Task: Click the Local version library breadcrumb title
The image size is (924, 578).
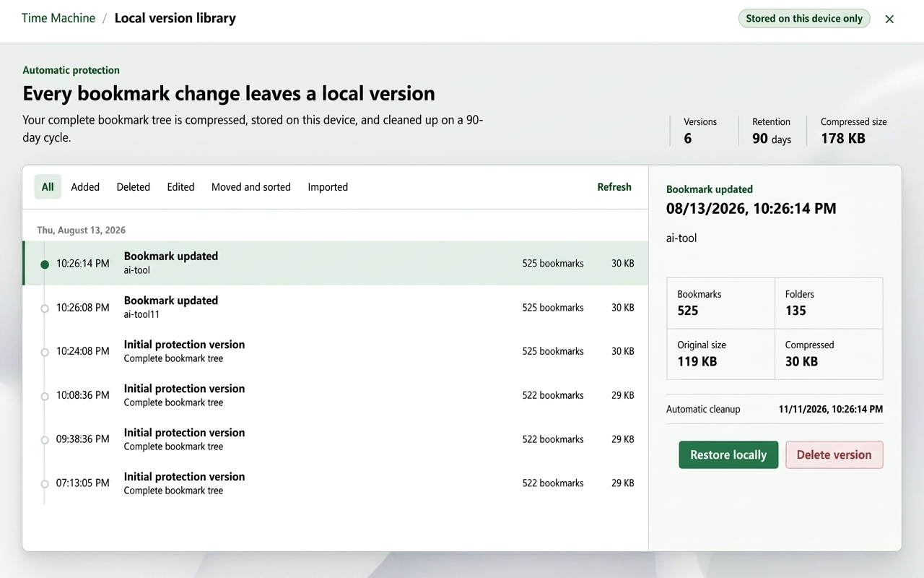Action: [175, 18]
